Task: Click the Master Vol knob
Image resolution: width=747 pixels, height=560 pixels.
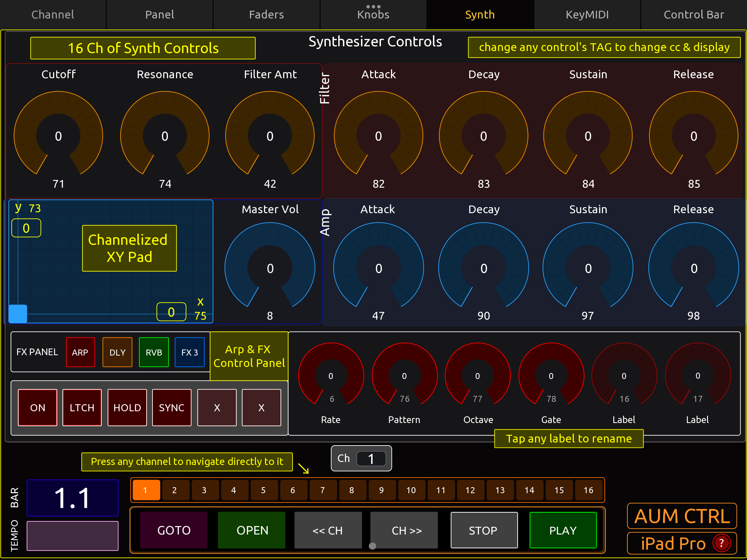Action: tap(270, 268)
